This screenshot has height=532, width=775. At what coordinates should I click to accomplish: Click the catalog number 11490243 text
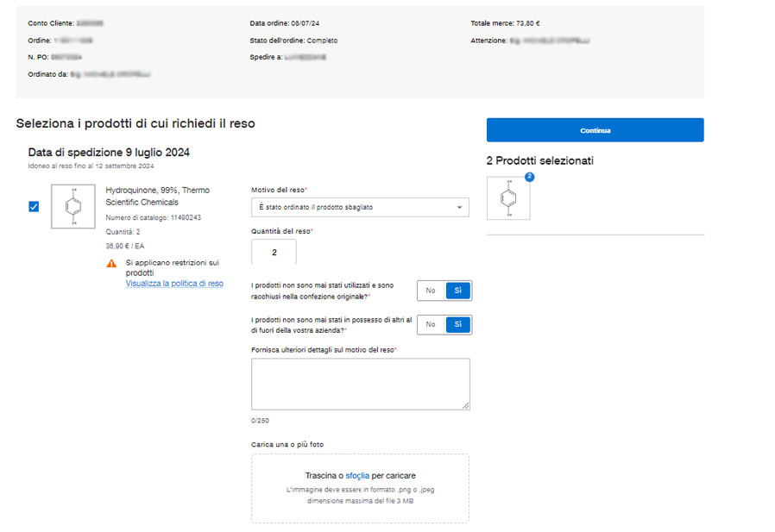(x=153, y=218)
